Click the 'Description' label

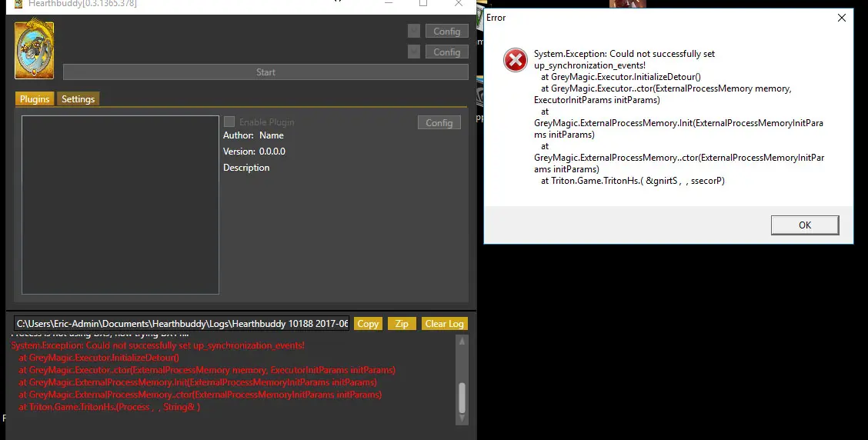coord(246,167)
